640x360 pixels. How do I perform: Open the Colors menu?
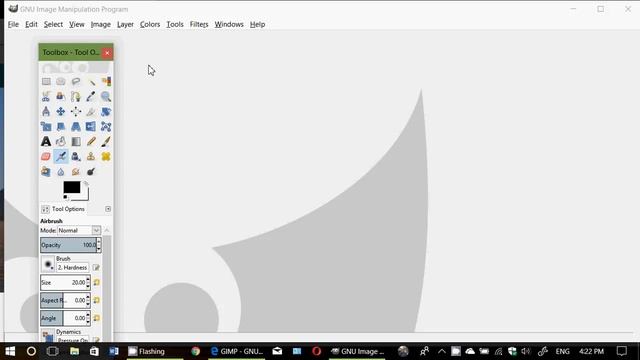click(150, 24)
